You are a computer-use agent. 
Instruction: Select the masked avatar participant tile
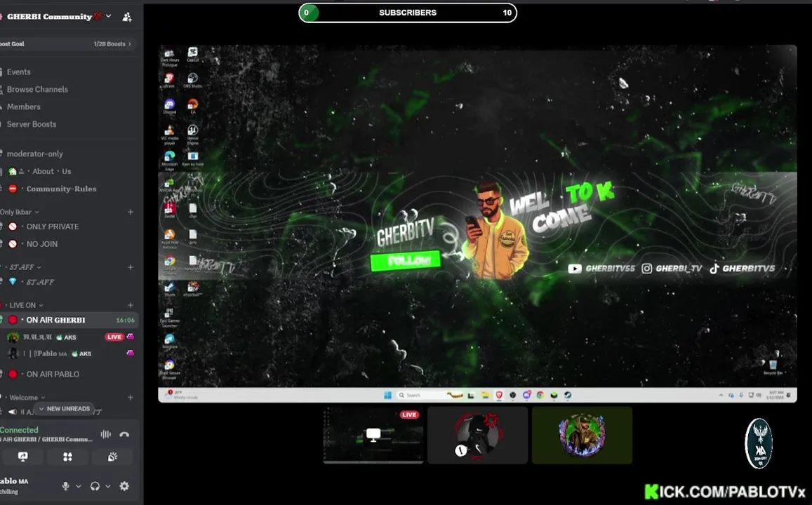click(x=477, y=435)
